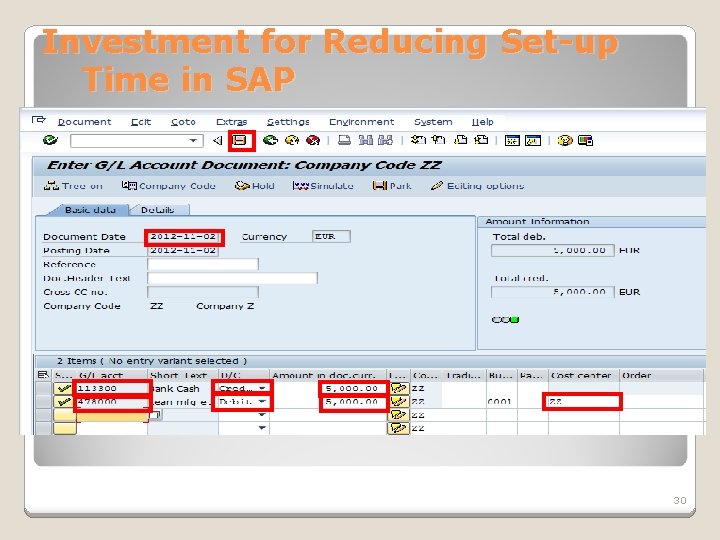Click the collapse command field arrow
Screen dimensions: 720x540
218,141
